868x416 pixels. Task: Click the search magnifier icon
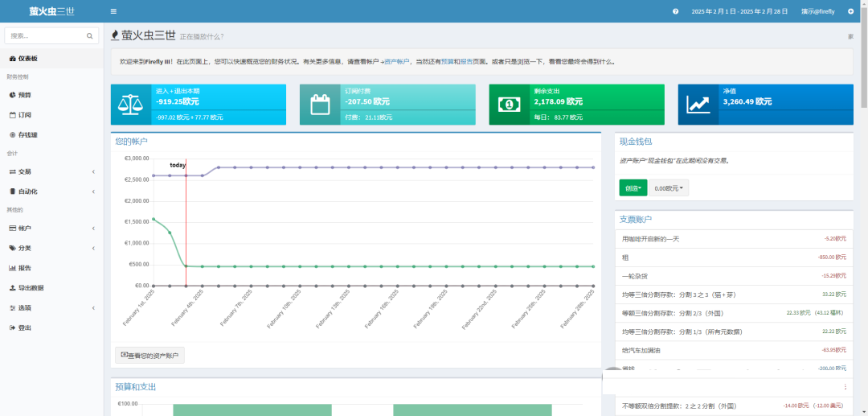click(x=90, y=36)
